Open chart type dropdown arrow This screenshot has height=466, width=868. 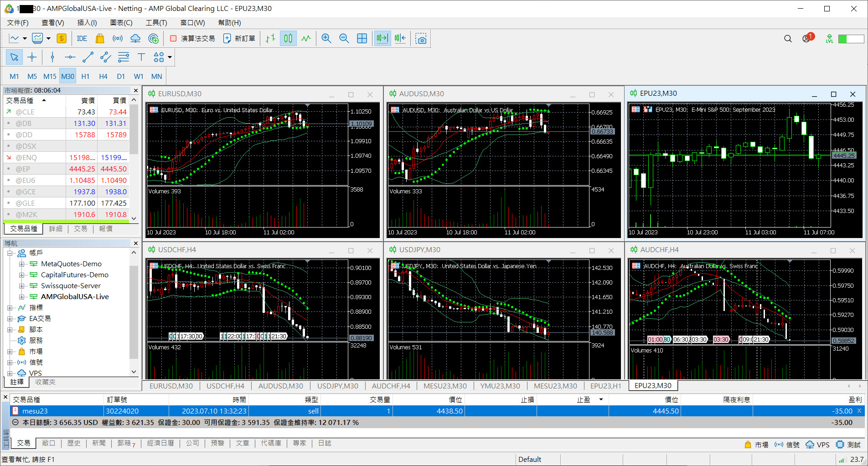[x=25, y=39]
